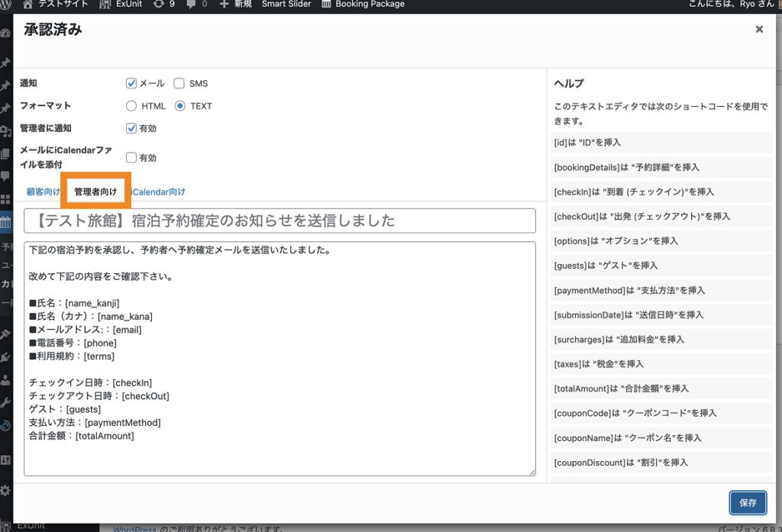Switch to the iCalendar向け tab
782x532 pixels.
[159, 192]
